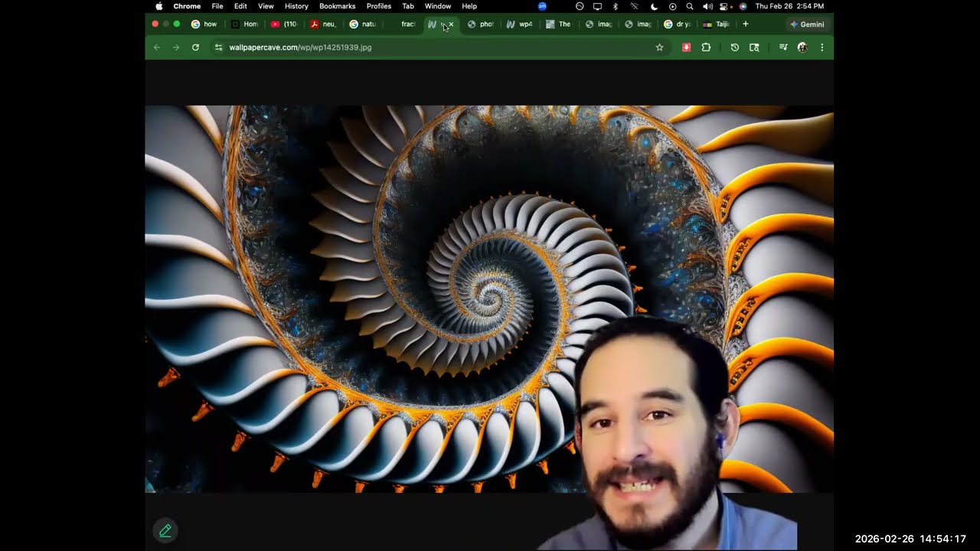Switch to the 'wp4' tab

tap(520, 24)
